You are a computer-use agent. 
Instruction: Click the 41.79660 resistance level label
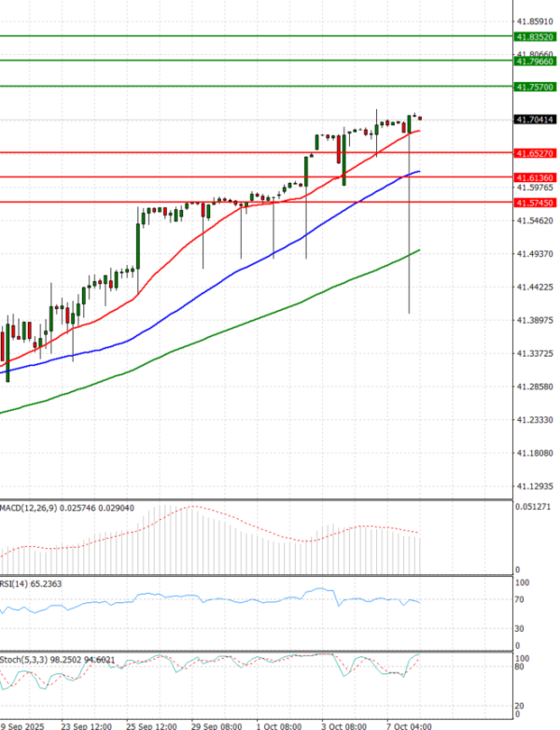click(x=536, y=61)
